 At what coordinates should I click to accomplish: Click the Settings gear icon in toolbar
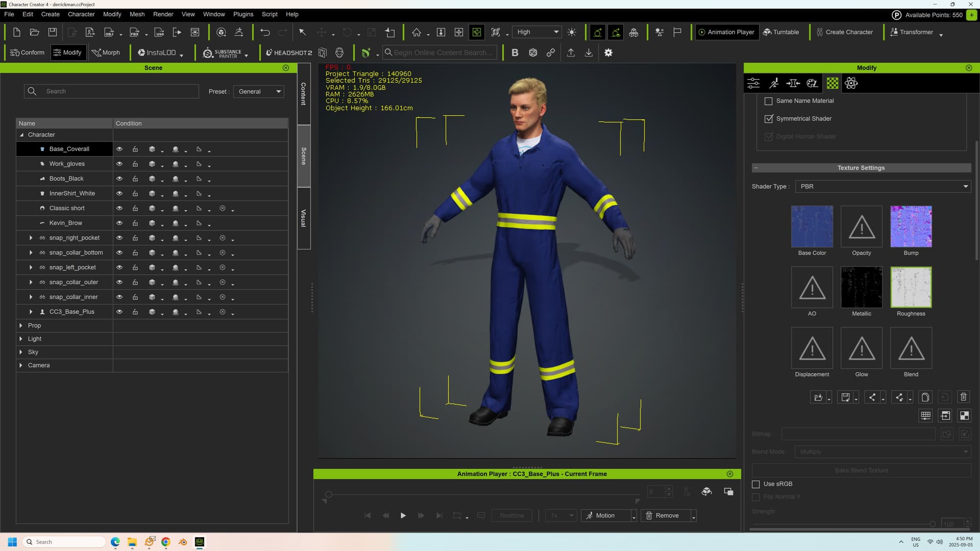[x=608, y=53]
